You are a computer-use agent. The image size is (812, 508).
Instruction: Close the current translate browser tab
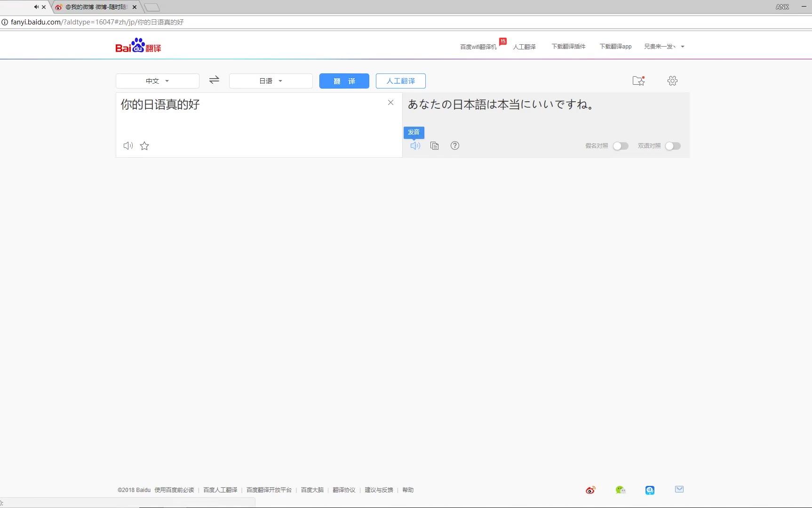pos(44,7)
